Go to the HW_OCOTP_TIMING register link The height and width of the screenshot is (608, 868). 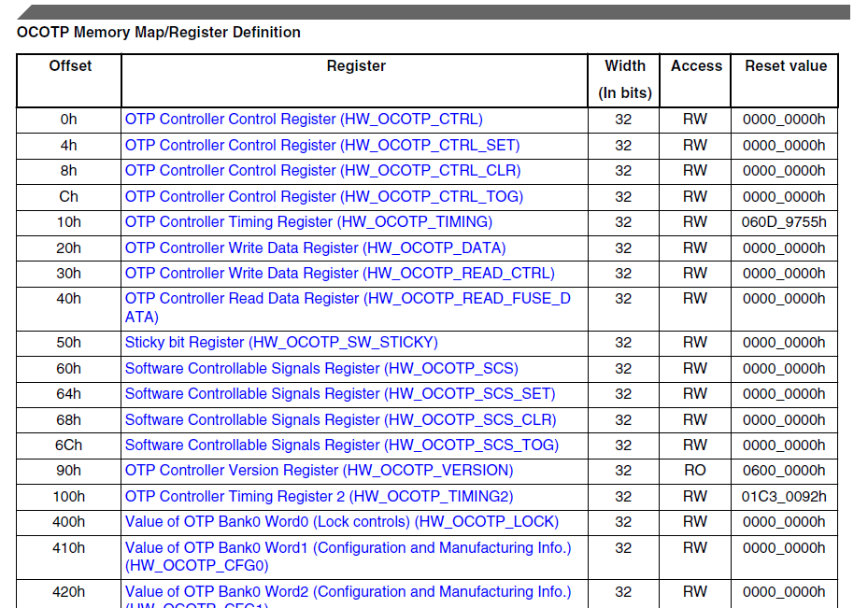tap(308, 222)
